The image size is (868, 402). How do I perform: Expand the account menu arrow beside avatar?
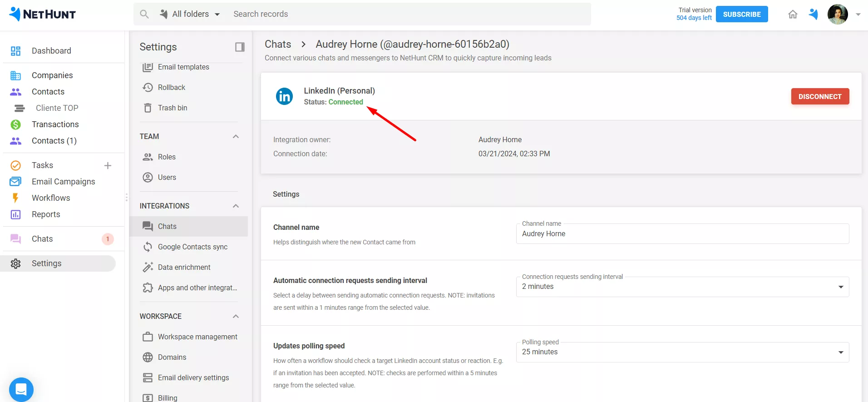(858, 14)
